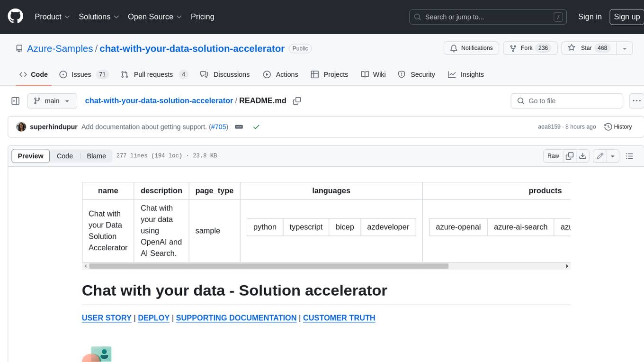The image size is (644, 362).
Task: Select the Preview view
Action: (31, 156)
